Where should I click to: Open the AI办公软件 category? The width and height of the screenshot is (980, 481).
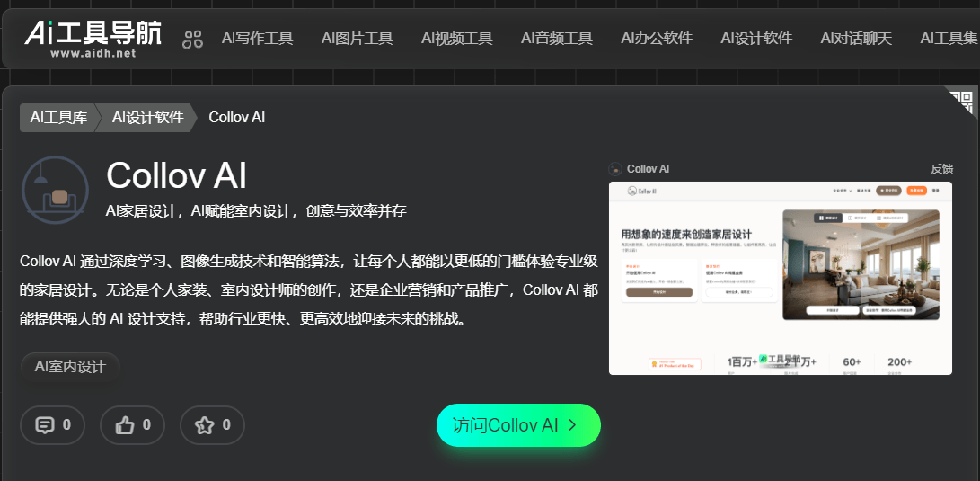pyautogui.click(x=656, y=38)
